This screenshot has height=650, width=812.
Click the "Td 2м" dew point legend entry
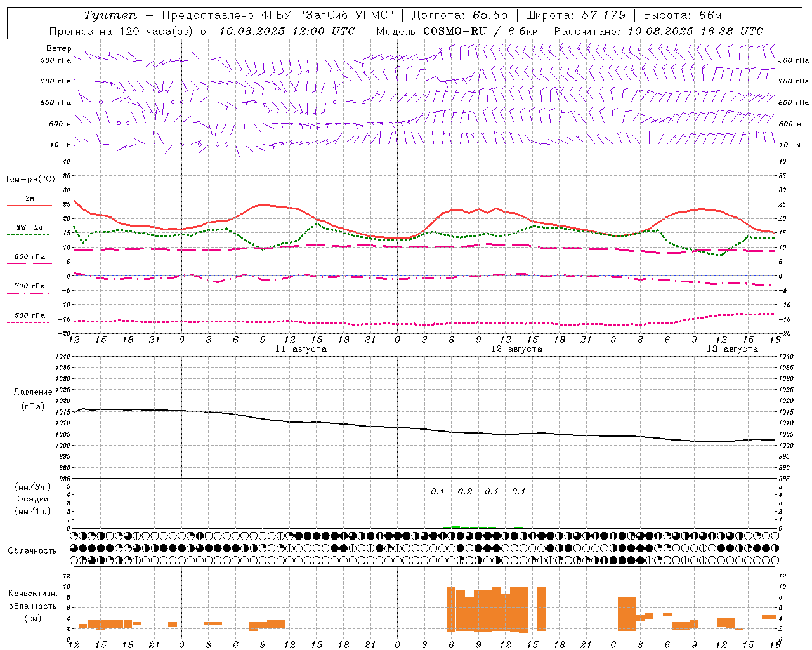[30, 227]
